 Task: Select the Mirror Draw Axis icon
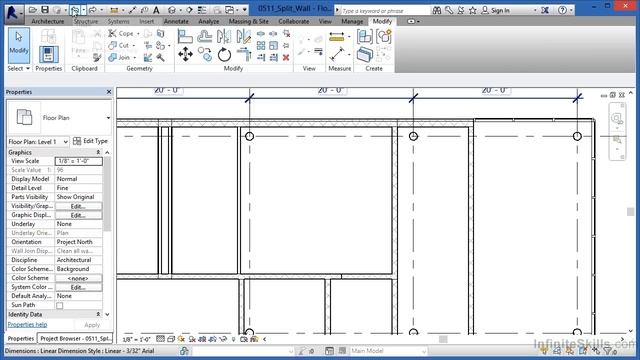(x=243, y=37)
